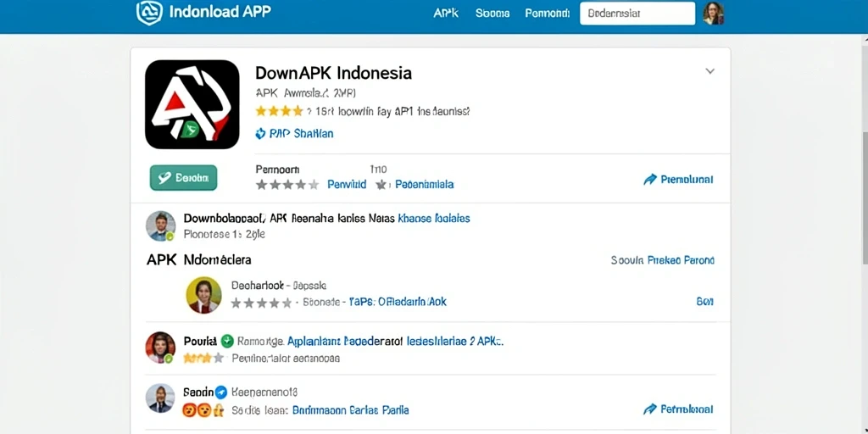Click the green download button
868x434 pixels.
[x=183, y=178]
